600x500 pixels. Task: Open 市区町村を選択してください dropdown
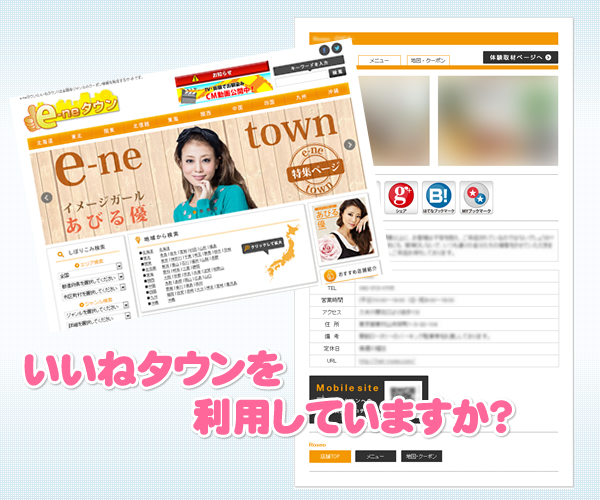tap(94, 292)
